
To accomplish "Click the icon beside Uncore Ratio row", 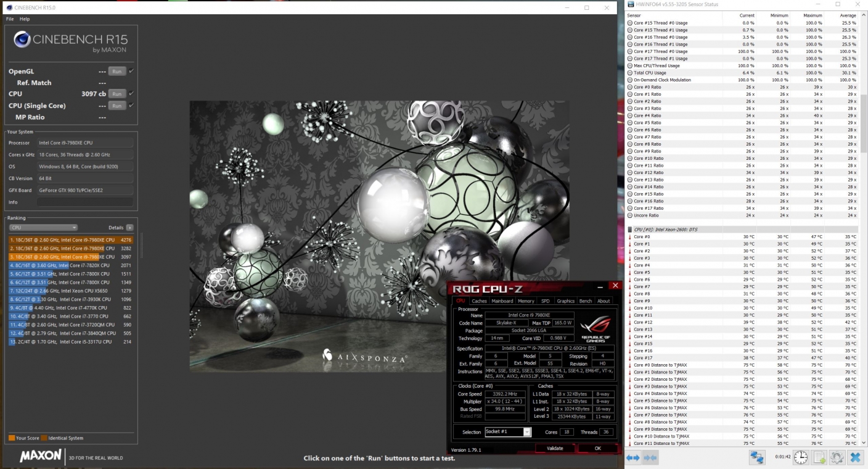I will tap(629, 215).
